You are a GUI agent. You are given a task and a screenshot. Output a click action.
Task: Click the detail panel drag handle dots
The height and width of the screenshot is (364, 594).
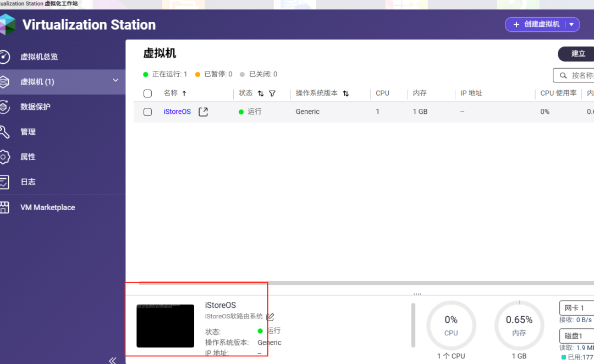tap(417, 294)
